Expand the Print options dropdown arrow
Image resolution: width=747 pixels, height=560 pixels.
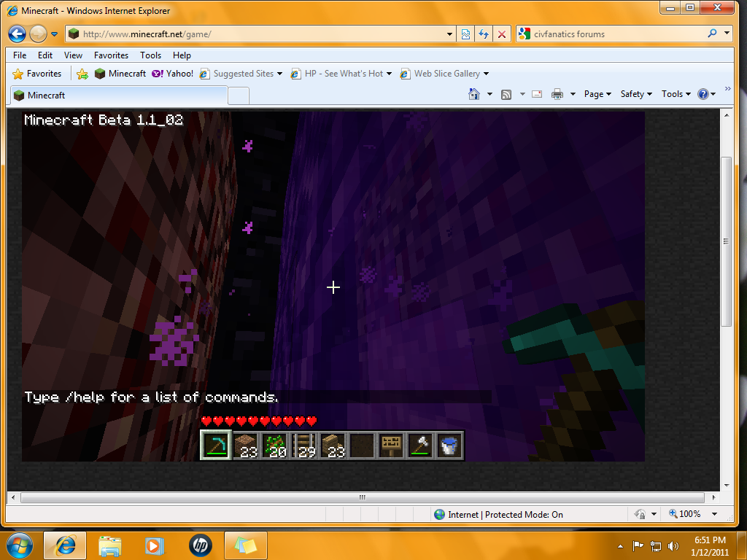click(573, 94)
